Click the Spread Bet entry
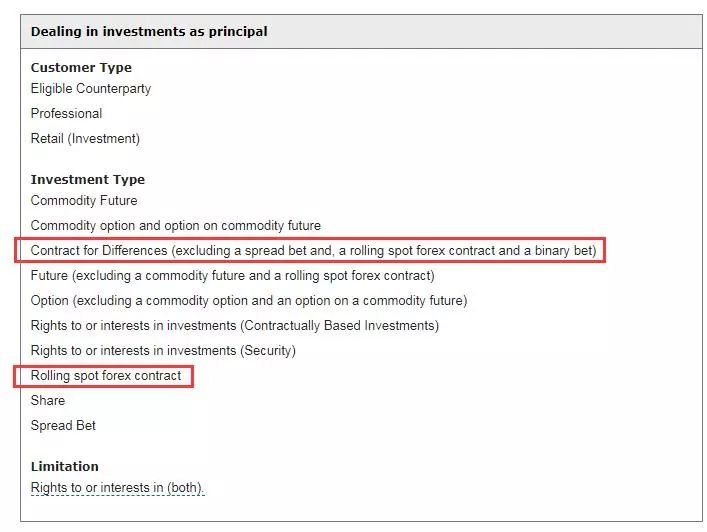This screenshot has height=532, width=707. click(x=63, y=426)
